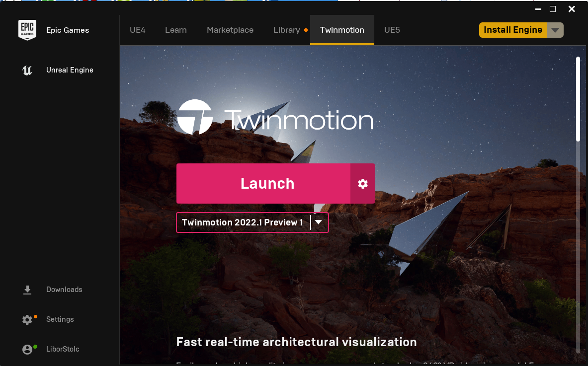The height and width of the screenshot is (366, 588).
Task: Click the vertical scrollbar thumb
Action: [x=578, y=99]
